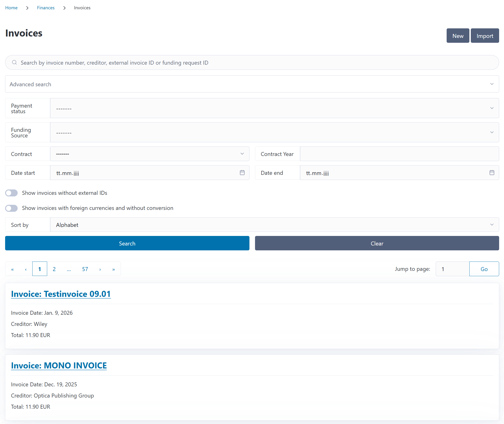The width and height of the screenshot is (504, 424).
Task: Open the Date end calendar picker icon
Action: (x=492, y=172)
